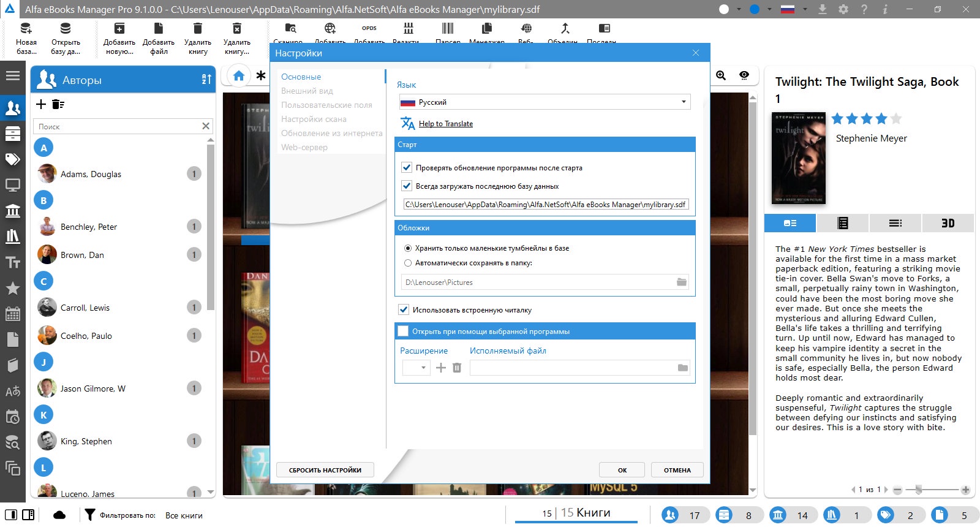980x527 pixels.
Task: Browse executable file folder icon
Action: 683,368
